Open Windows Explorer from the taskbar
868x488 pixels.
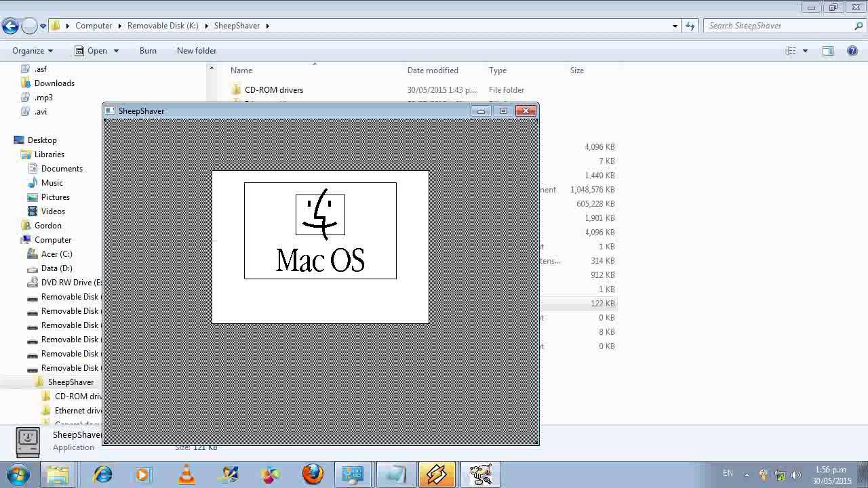[x=58, y=474]
